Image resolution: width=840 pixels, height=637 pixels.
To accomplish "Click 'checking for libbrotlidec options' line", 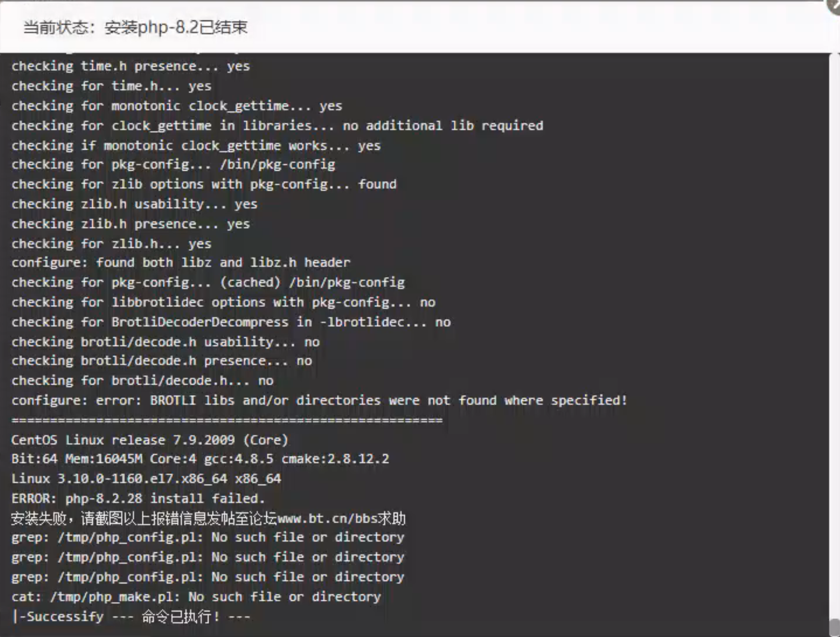I will [224, 303].
